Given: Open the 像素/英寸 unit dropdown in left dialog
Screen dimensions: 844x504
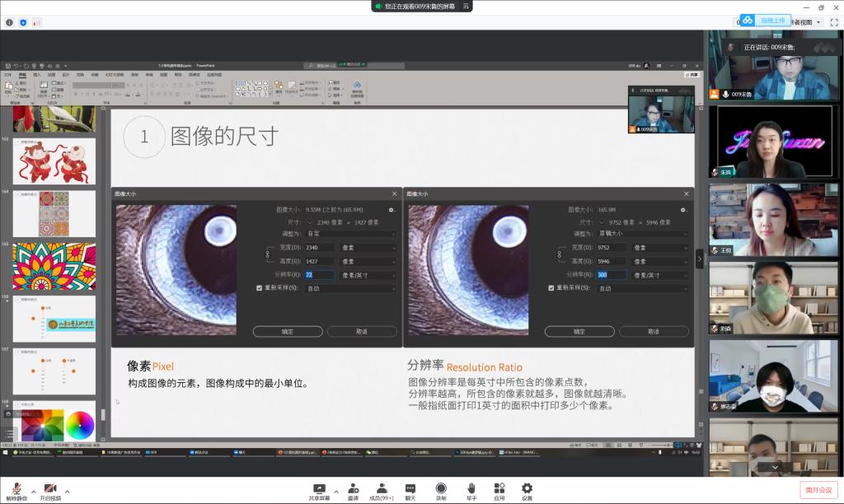Looking at the screenshot, I should (368, 275).
